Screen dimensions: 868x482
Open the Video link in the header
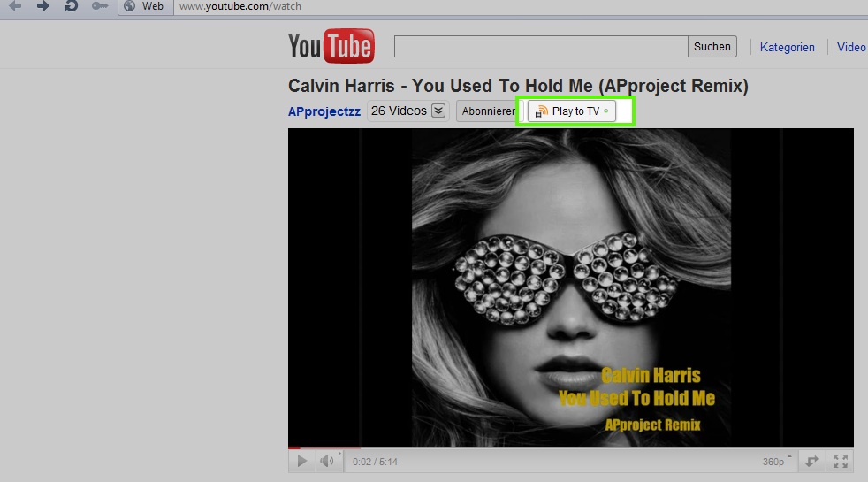pyautogui.click(x=851, y=47)
